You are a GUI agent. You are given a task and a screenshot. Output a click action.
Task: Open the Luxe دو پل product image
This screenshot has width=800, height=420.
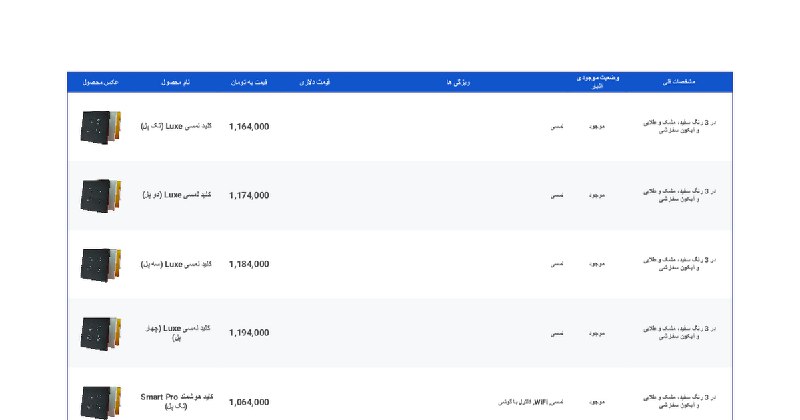click(100, 195)
